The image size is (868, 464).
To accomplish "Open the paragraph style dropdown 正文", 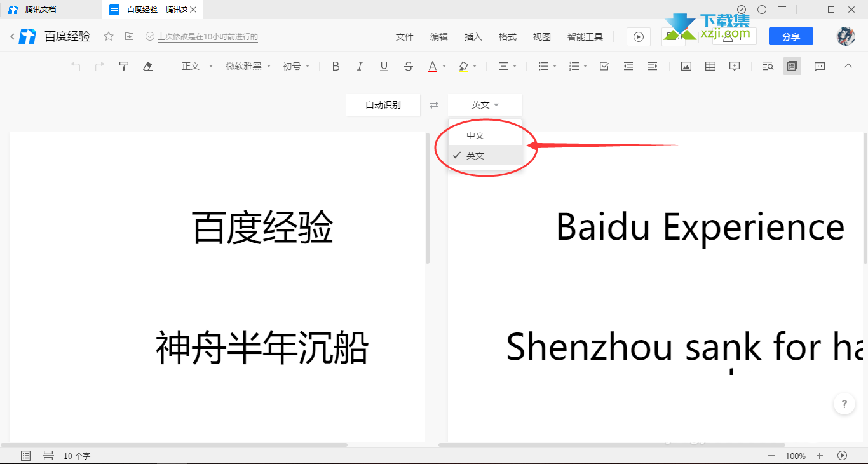I will [x=197, y=66].
